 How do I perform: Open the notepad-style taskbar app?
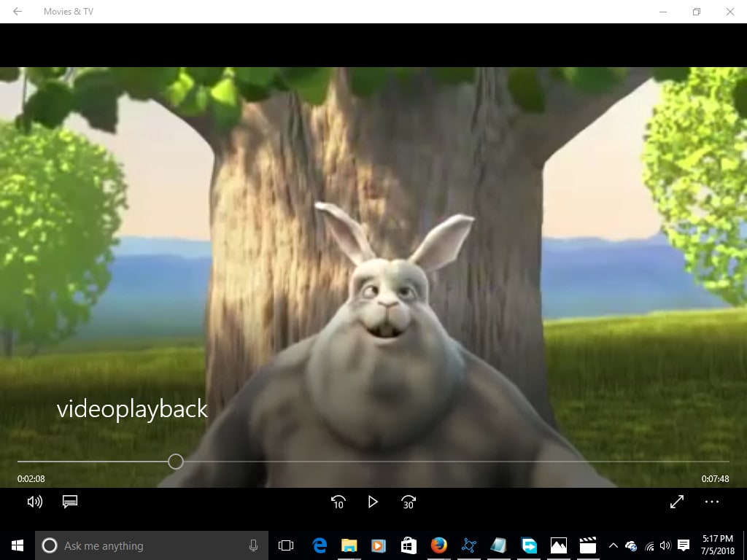coord(499,545)
